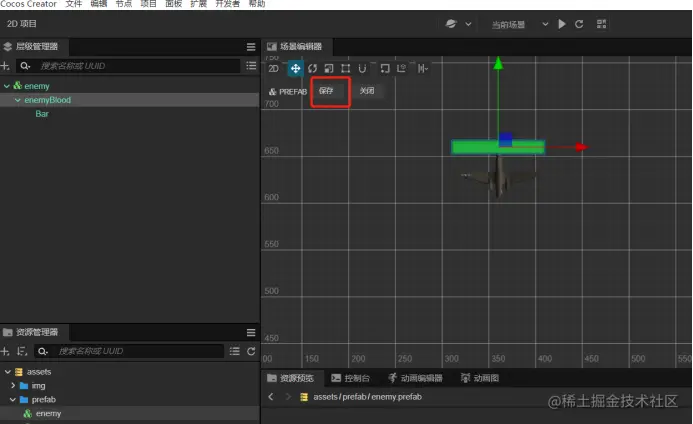Open the 扩展 menu
This screenshot has height=424, width=693.
[198, 4]
